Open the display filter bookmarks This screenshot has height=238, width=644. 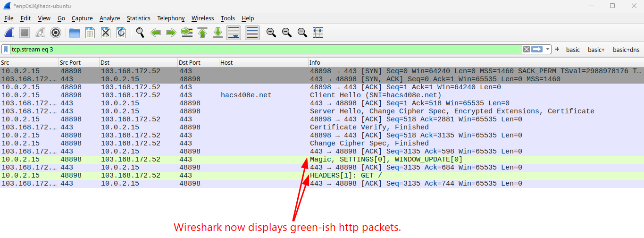(6, 49)
